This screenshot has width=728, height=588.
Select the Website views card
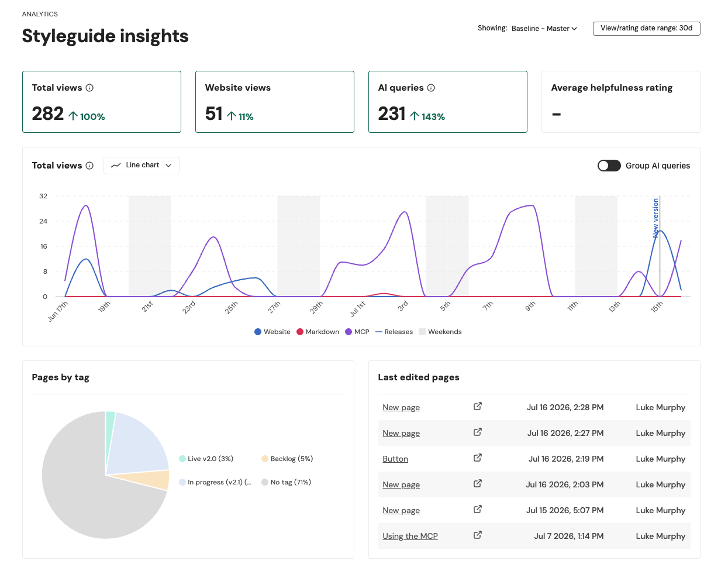[x=275, y=102]
